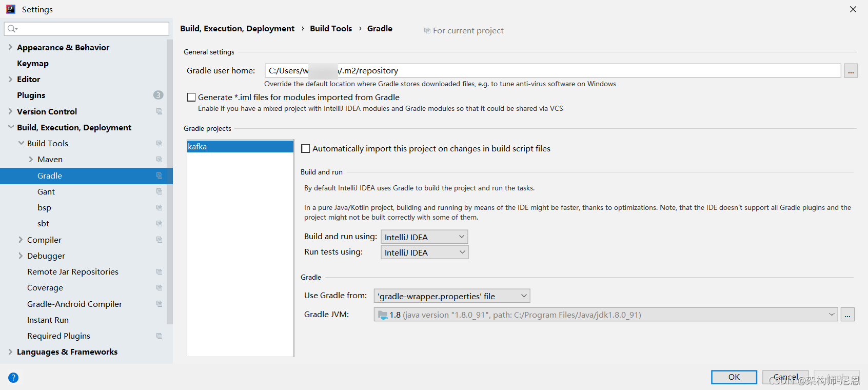Click project-level icon next to Gradle-Android Compiler
Image resolution: width=868 pixels, height=390 pixels.
click(x=159, y=304)
